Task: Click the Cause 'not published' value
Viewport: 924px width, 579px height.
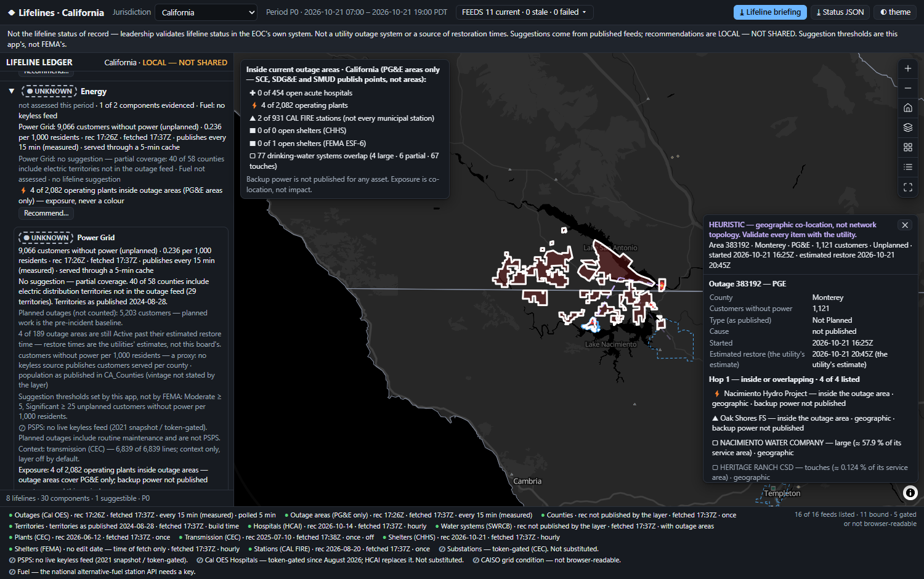Action: (x=834, y=331)
